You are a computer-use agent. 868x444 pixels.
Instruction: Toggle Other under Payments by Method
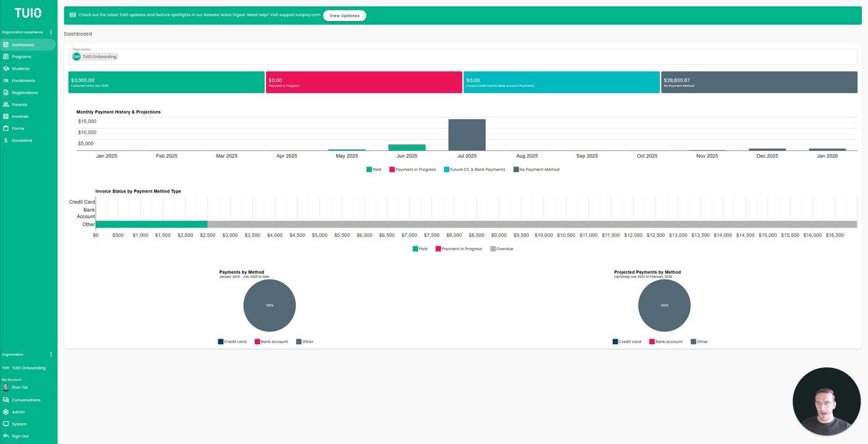305,342
